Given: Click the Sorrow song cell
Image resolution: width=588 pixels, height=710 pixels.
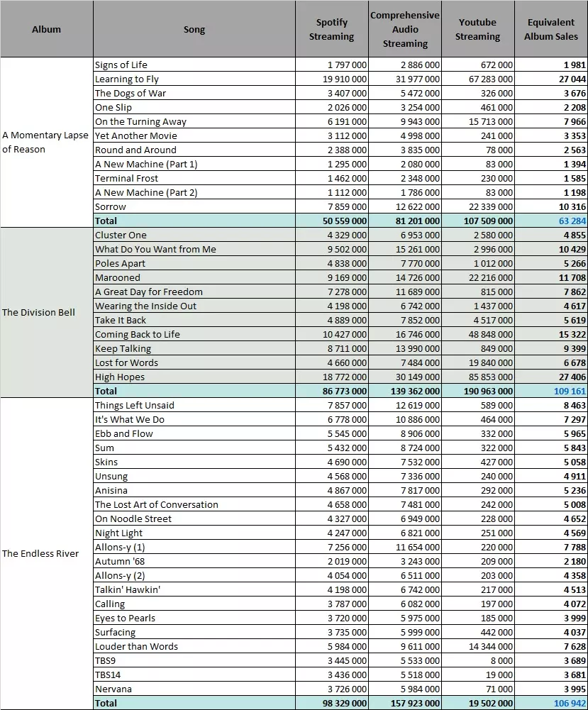Looking at the screenshot, I should point(194,206).
